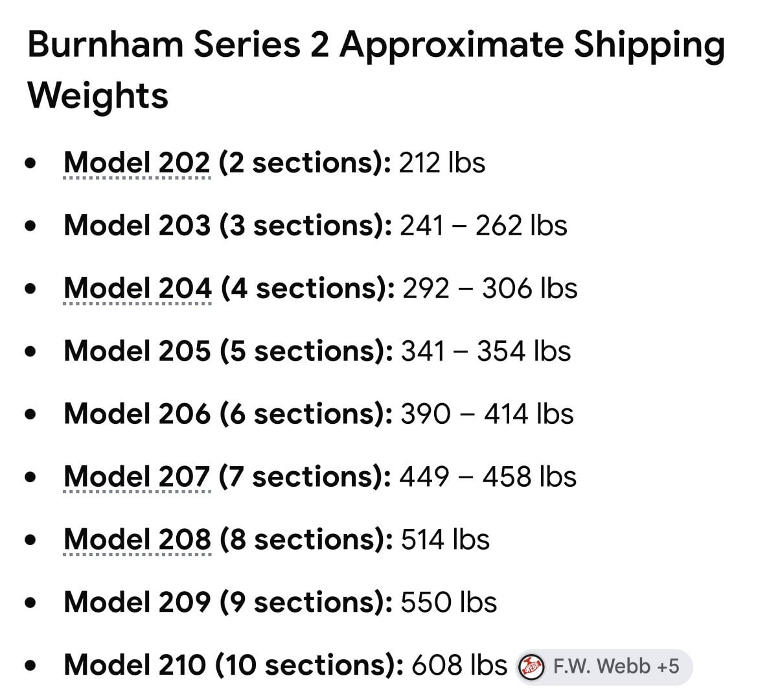Click the Burnham Series 2 heading
This screenshot has width=758, height=700.
point(376,70)
